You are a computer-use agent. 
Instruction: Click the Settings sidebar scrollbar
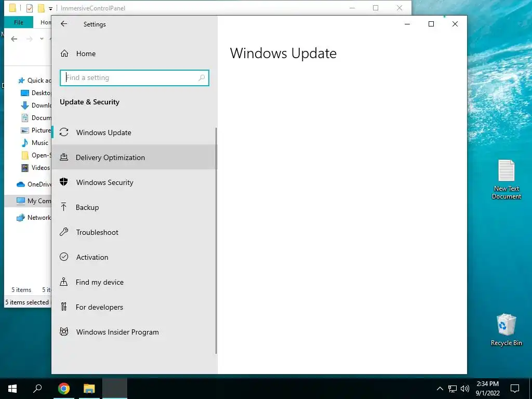pyautogui.click(x=216, y=241)
